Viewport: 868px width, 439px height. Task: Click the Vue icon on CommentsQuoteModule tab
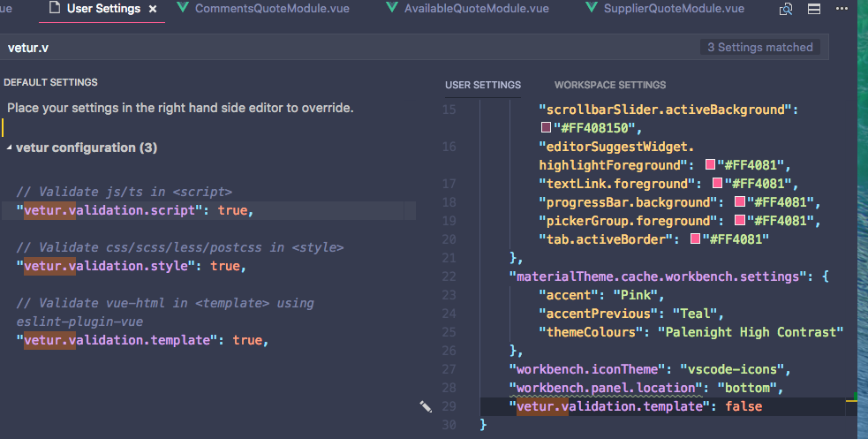pos(183,8)
